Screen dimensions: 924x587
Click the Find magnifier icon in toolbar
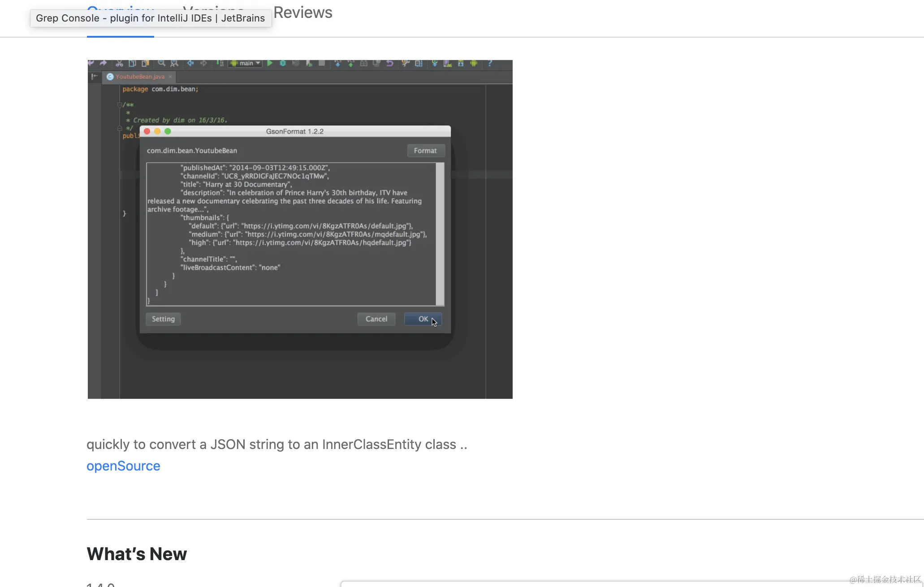click(161, 63)
